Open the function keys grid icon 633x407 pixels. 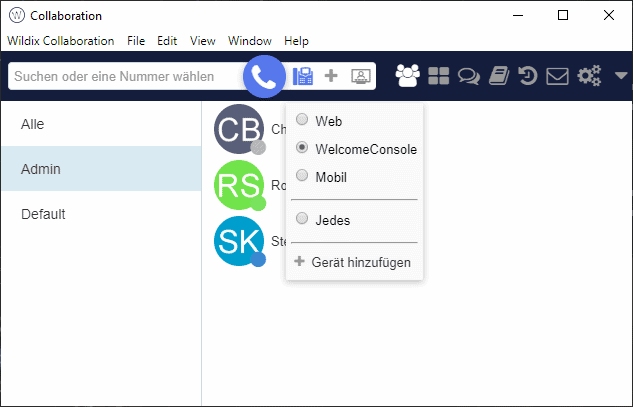click(438, 76)
